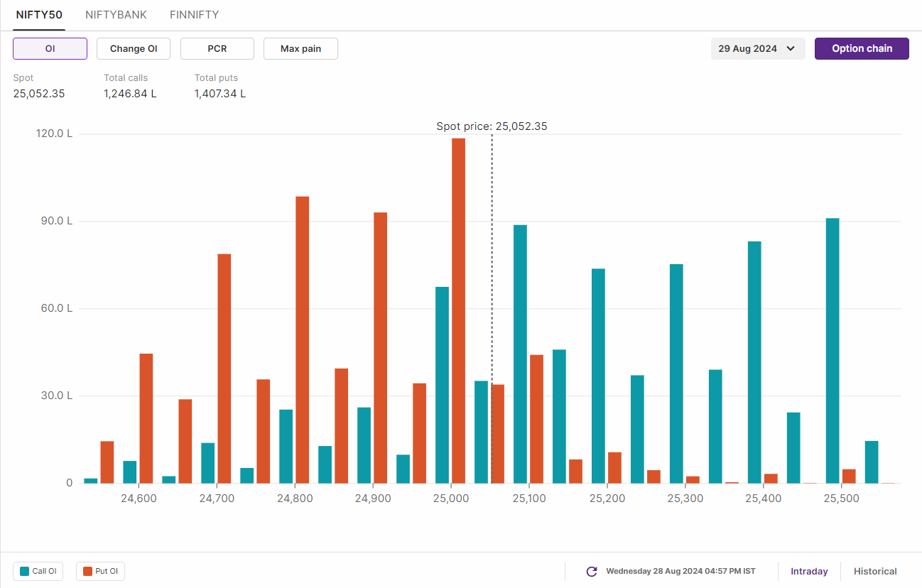This screenshot has width=922, height=588.
Task: Click the Spot value 25,052.35 in header
Action: (x=39, y=93)
